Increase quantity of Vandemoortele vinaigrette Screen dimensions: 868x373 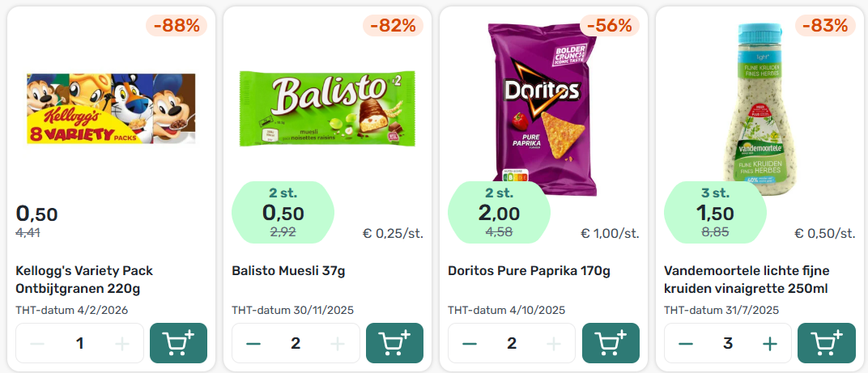click(769, 344)
